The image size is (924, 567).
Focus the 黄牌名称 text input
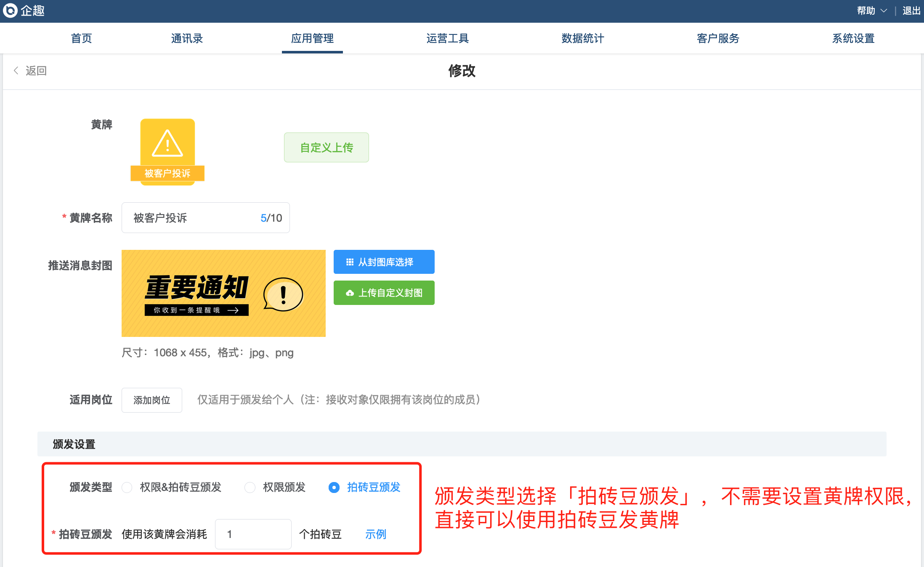pyautogui.click(x=194, y=218)
